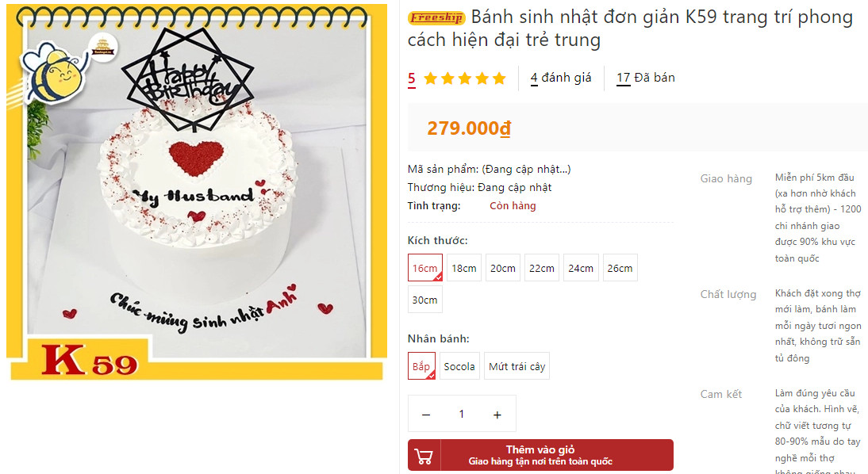Select the 18cm size option
Viewport: 868px width, 474px height.
coord(464,268)
